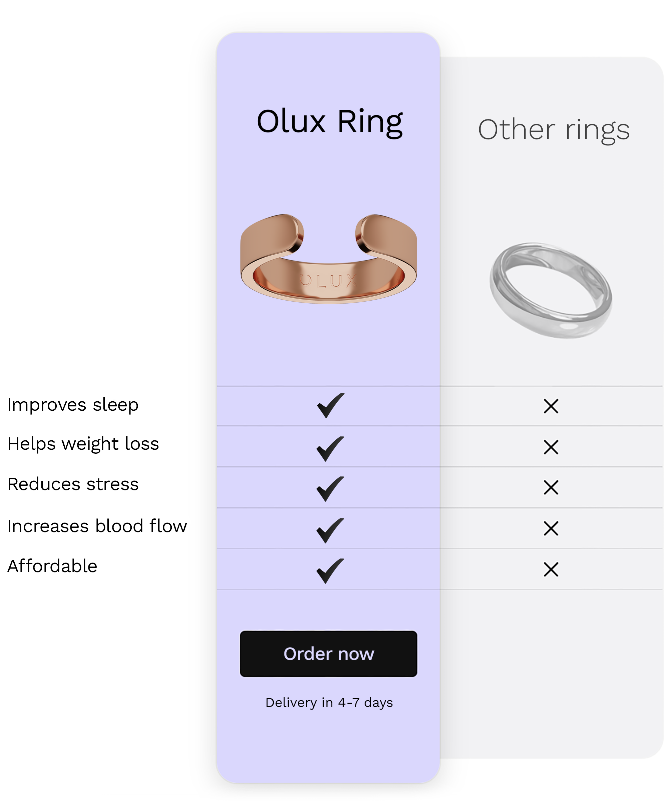
Task: Click the Affordable feature label
Action: point(52,566)
